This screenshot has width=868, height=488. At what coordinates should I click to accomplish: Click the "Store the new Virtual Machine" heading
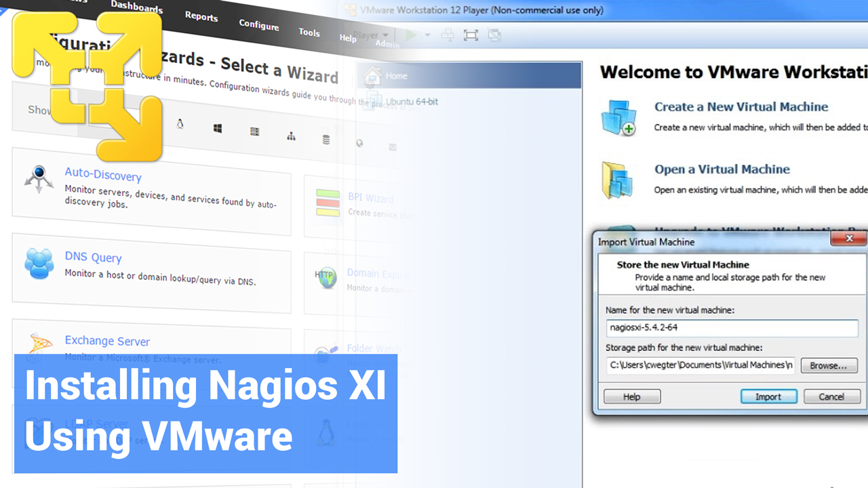click(x=683, y=264)
